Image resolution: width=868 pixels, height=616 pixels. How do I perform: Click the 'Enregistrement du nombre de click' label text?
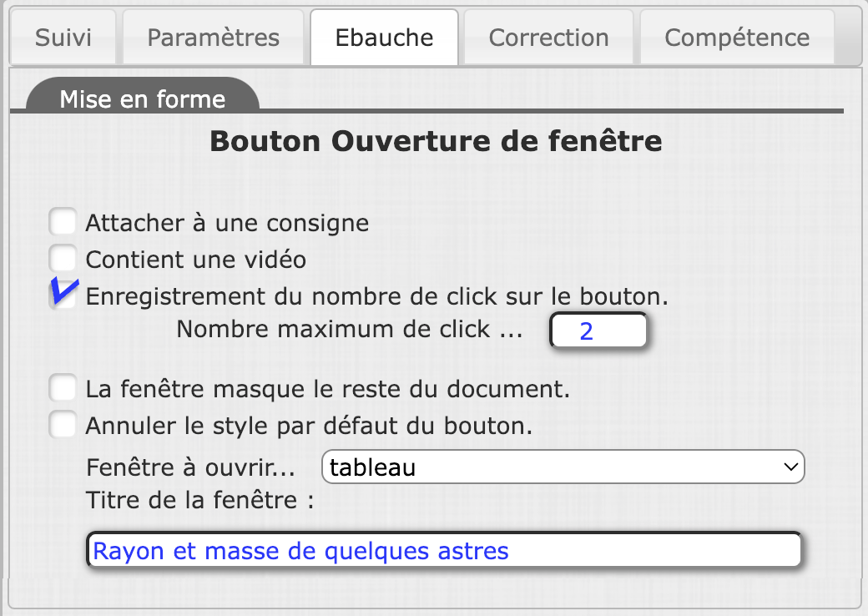[x=377, y=296]
